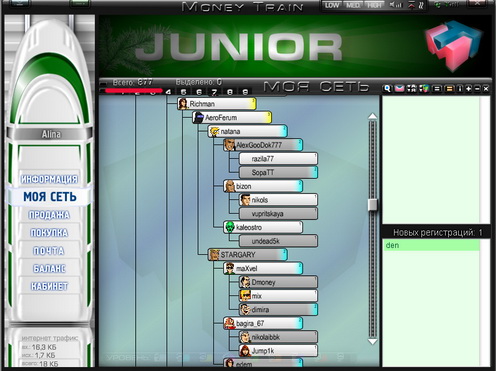Set quality to MED
Viewport: 496px width, 371px height.
pos(353,5)
